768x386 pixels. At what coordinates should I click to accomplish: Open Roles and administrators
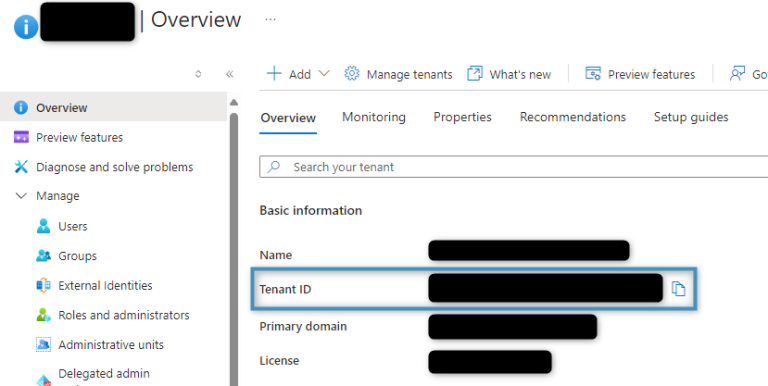point(123,315)
